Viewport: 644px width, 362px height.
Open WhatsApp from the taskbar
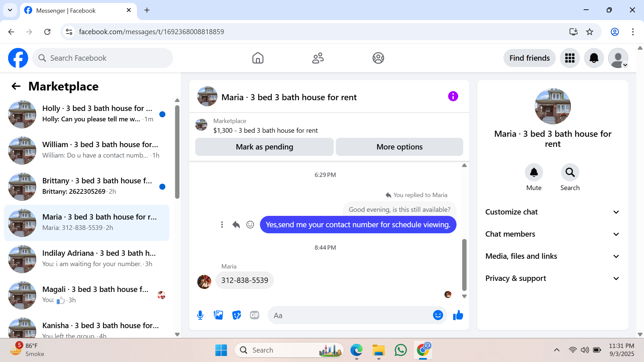click(x=400, y=350)
